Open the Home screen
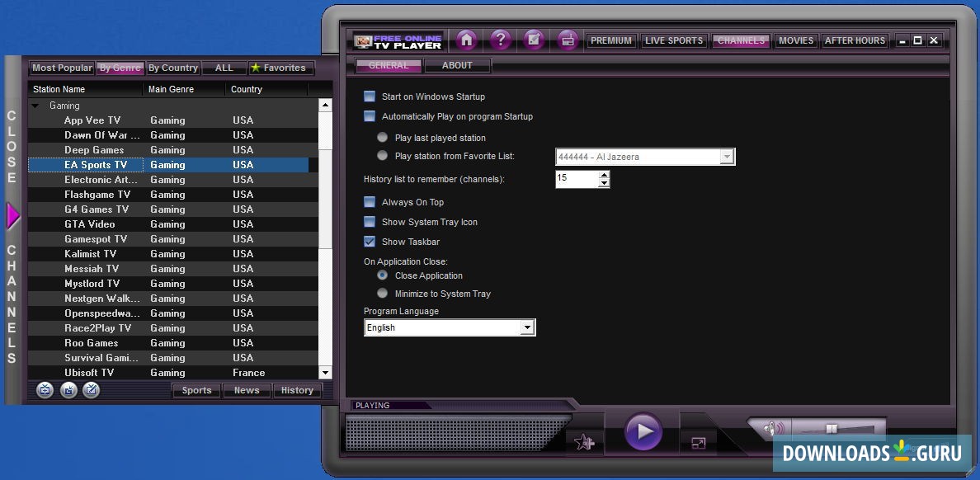The image size is (980, 480). [x=466, y=40]
